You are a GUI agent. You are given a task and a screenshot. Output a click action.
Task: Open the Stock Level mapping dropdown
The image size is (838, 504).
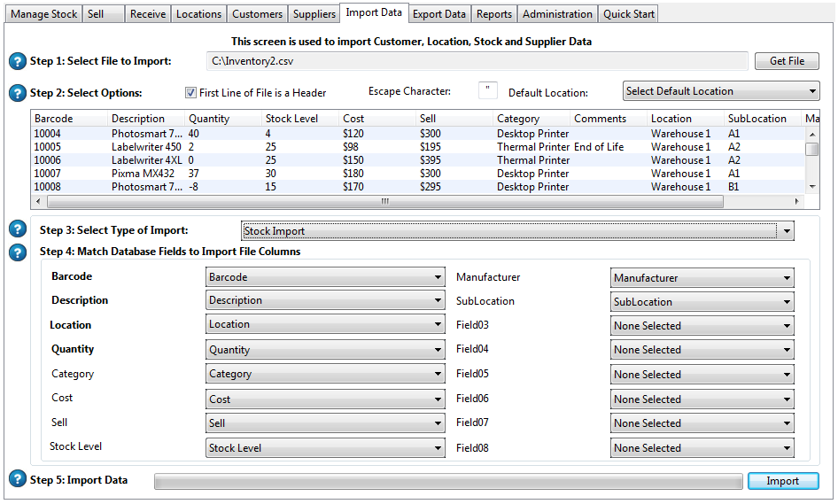pos(324,448)
